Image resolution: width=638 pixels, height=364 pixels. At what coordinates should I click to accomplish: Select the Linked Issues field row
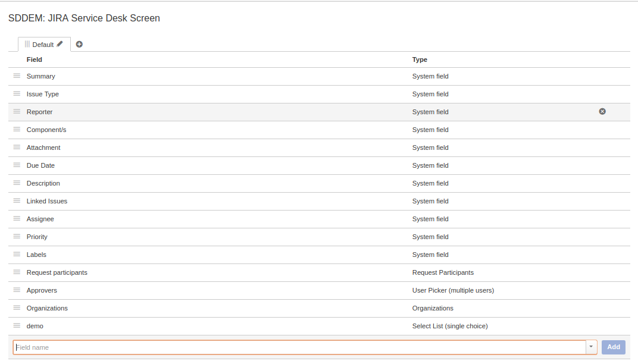(x=47, y=201)
